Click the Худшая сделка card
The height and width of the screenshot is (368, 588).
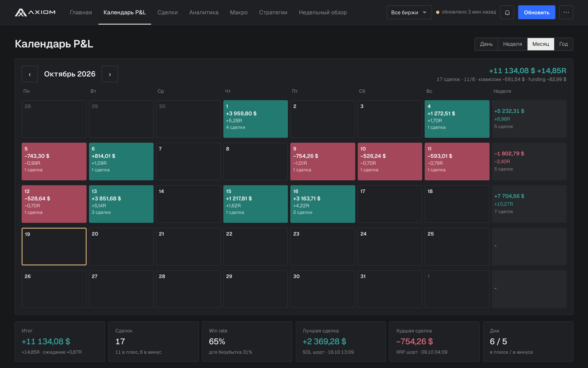point(434,342)
